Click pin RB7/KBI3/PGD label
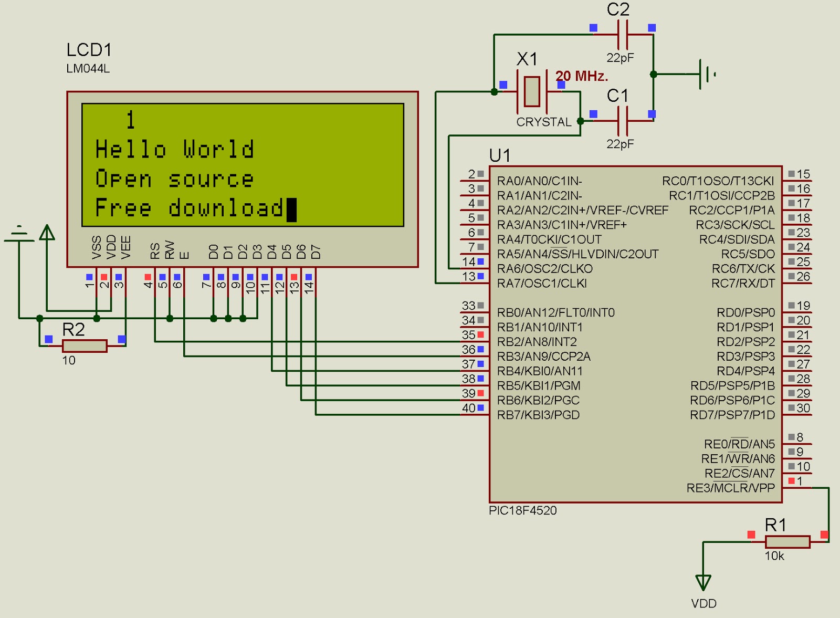The height and width of the screenshot is (618, 840). tap(539, 415)
